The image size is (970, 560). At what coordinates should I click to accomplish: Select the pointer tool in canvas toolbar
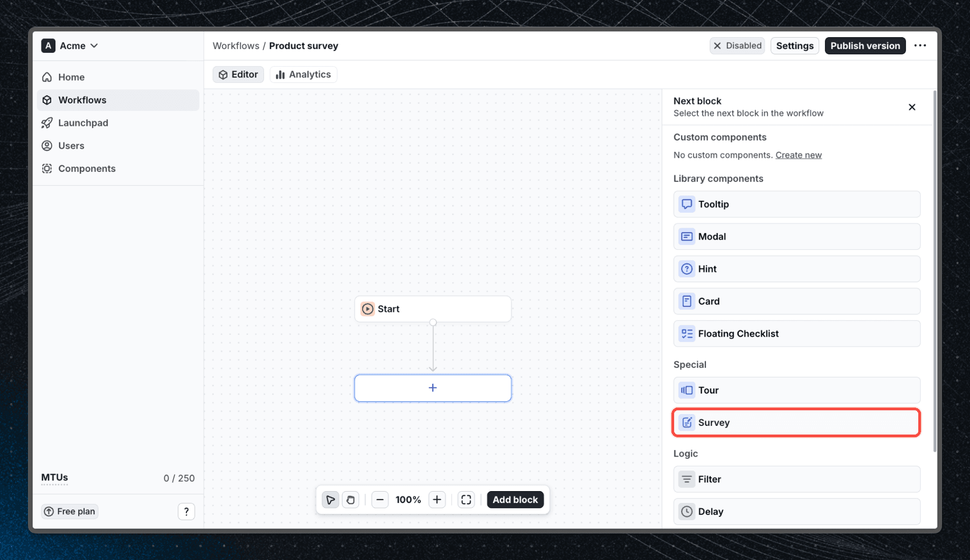point(330,500)
